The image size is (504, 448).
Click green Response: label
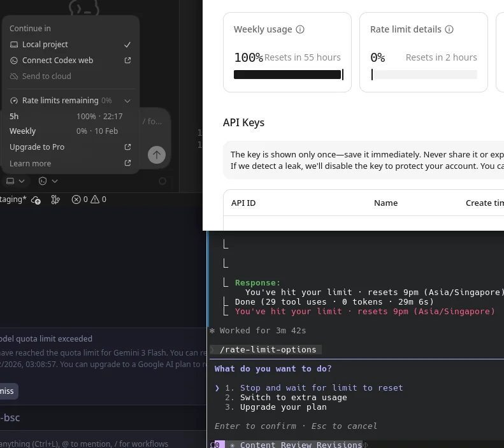pyautogui.click(x=257, y=283)
